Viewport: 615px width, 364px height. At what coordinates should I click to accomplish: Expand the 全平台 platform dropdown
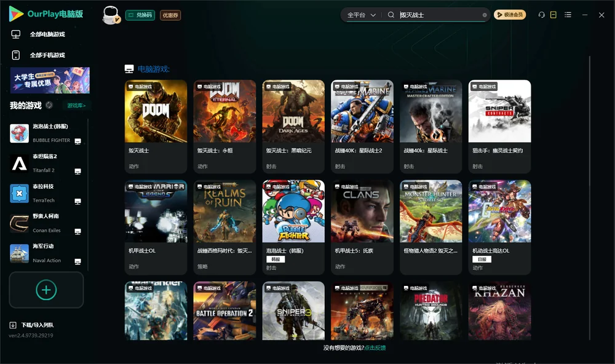361,15
